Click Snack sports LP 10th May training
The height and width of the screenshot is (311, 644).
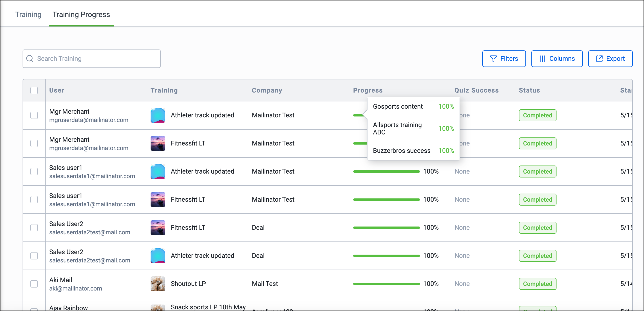208,307
